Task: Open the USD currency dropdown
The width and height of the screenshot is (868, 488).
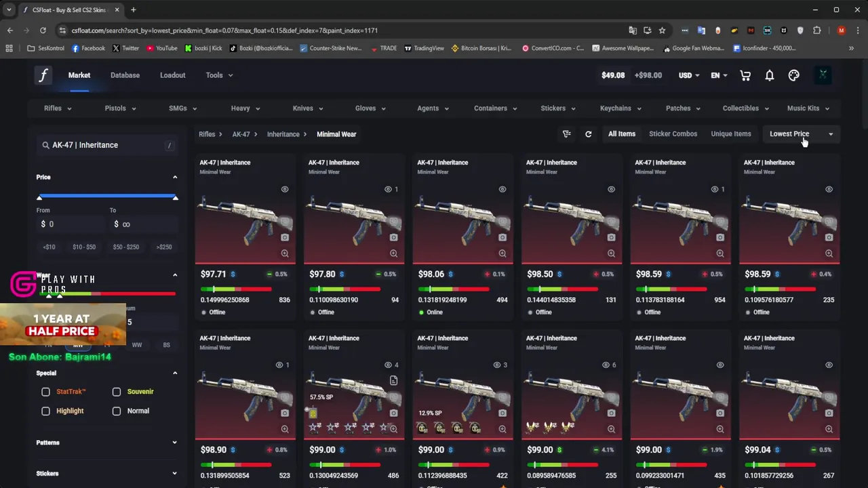Action: pos(689,75)
